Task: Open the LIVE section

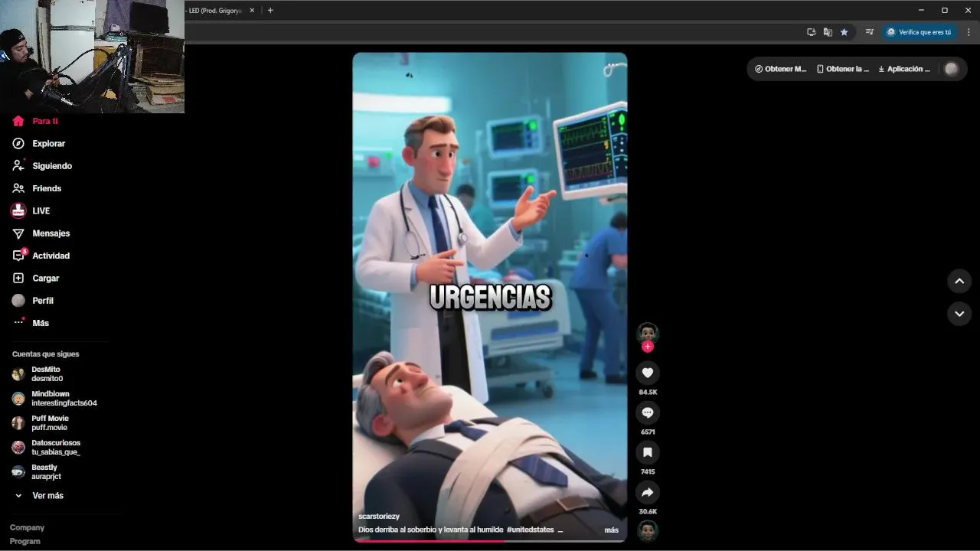Action: point(31,210)
